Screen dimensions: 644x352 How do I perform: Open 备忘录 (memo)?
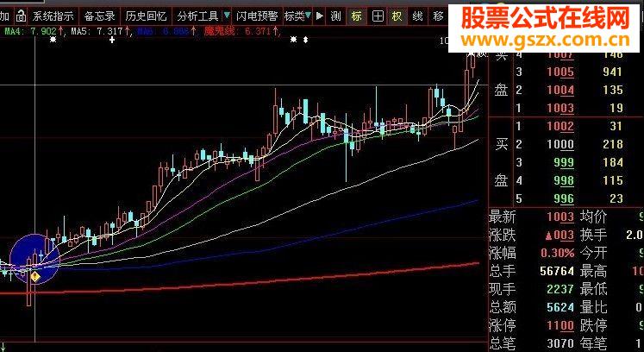(99, 16)
